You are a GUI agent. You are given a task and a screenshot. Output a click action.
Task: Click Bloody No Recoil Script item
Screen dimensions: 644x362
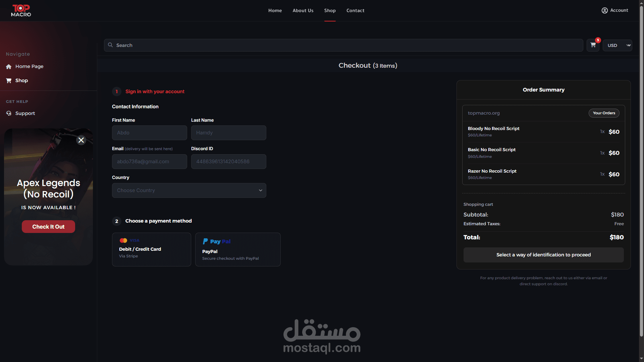[493, 128]
